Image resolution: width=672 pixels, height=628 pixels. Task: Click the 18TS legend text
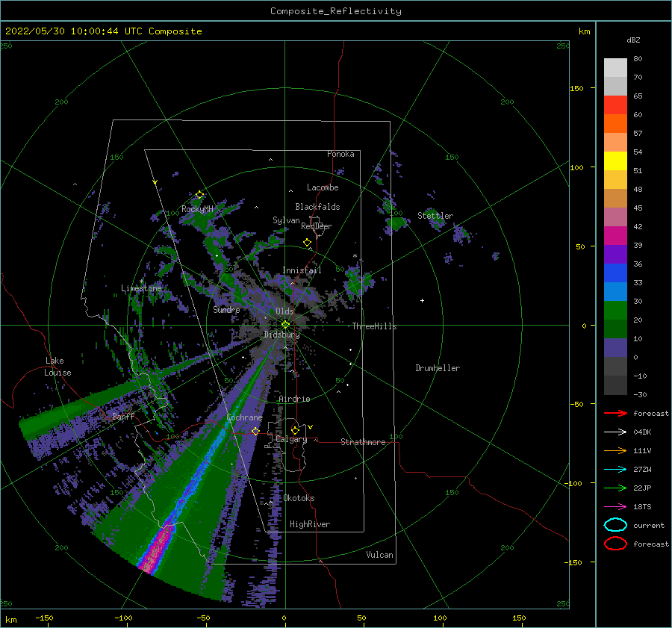(642, 507)
